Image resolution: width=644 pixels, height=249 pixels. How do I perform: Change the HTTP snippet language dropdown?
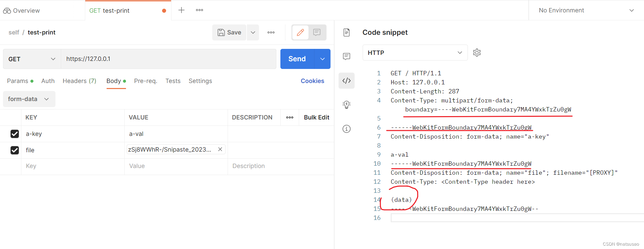tap(415, 53)
